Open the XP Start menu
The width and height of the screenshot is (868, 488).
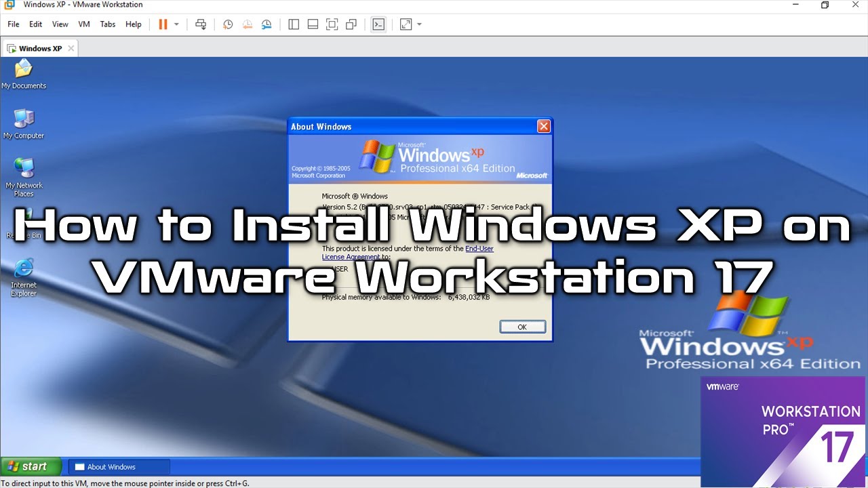click(x=31, y=466)
